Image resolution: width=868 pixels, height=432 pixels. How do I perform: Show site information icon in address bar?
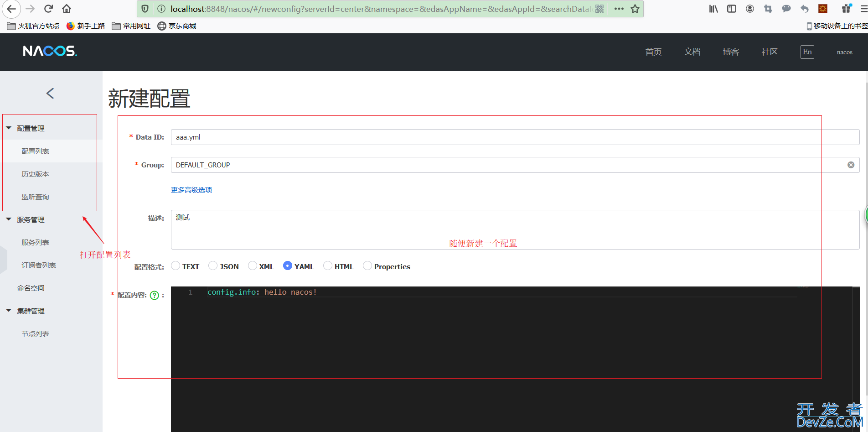point(161,9)
